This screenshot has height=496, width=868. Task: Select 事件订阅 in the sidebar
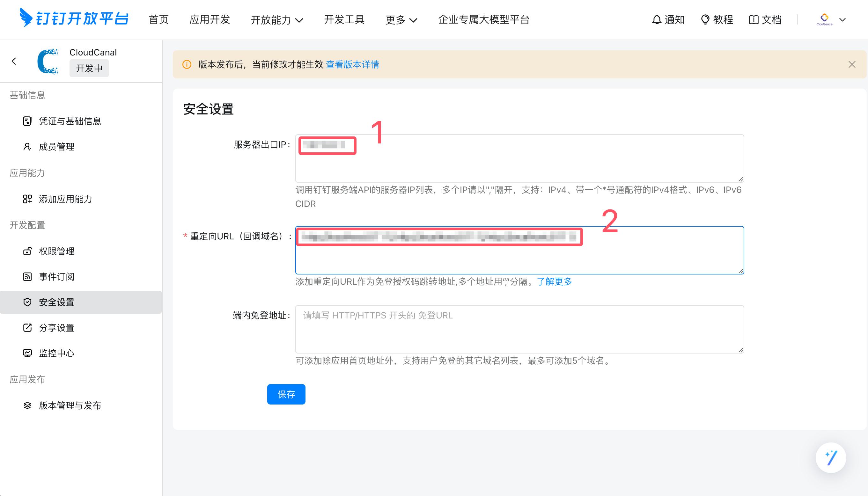click(x=56, y=277)
